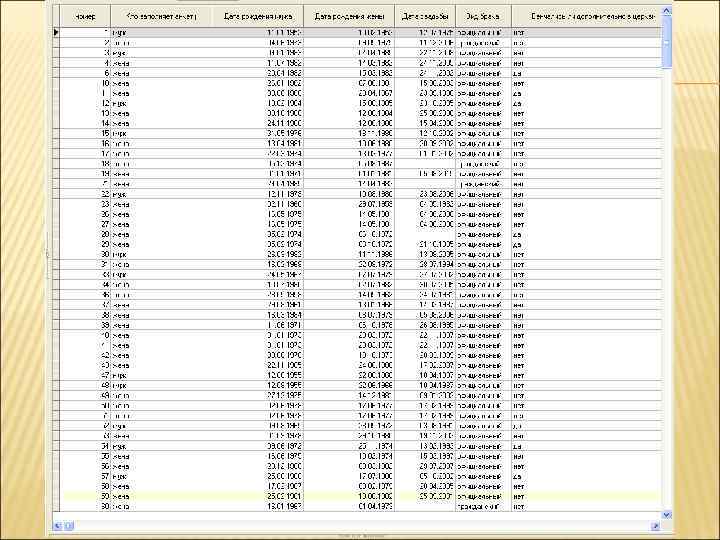Click the 'Венчались ли дополнительно в церкви' header

coord(587,17)
